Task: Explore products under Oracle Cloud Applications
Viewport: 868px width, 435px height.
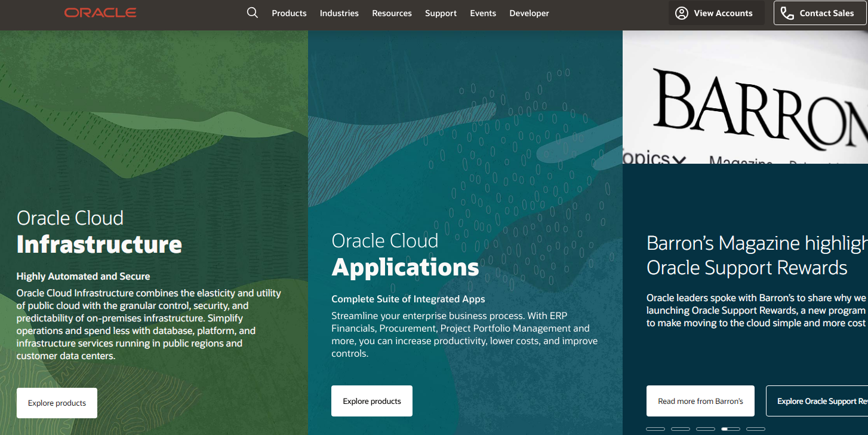Action: pos(372,401)
